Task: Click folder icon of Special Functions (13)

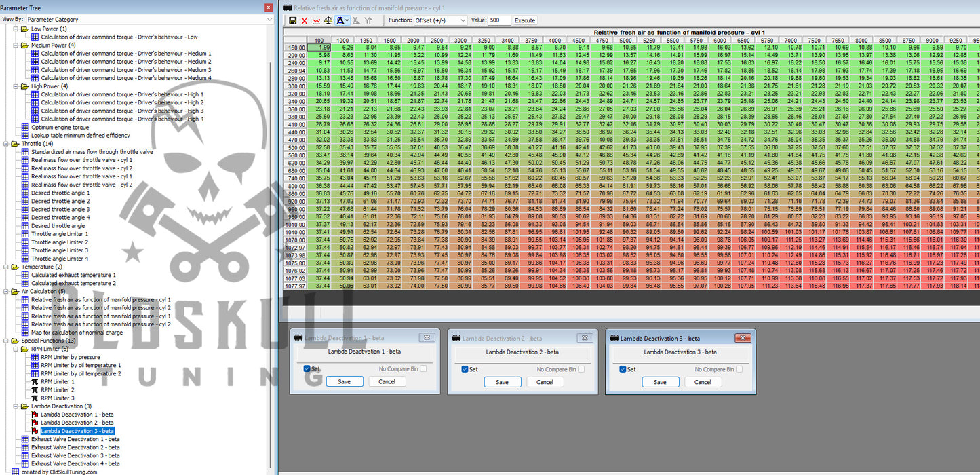Action: 16,341
